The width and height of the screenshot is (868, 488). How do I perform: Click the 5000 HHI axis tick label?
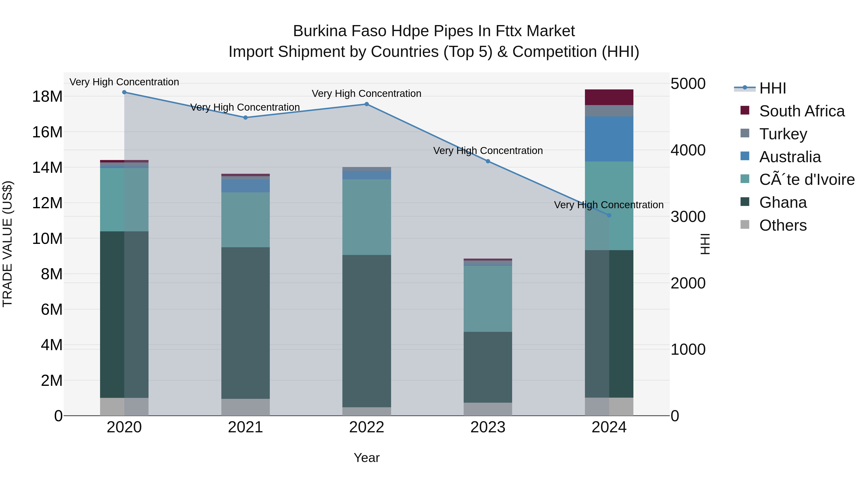tap(688, 84)
